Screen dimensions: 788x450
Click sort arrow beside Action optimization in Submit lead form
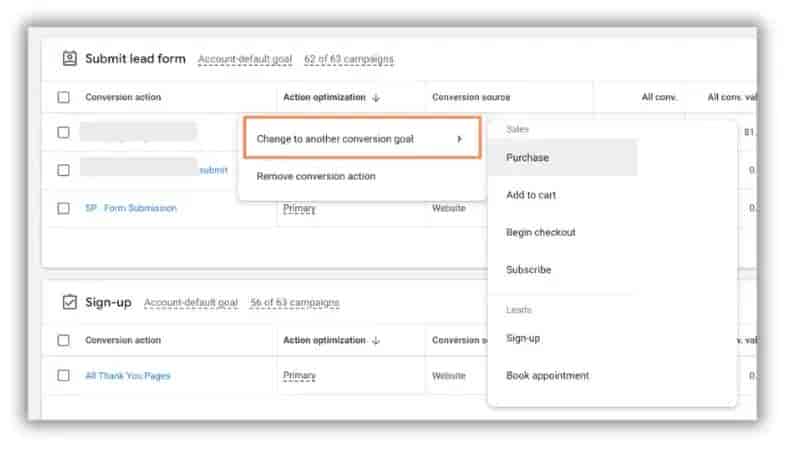tap(376, 98)
